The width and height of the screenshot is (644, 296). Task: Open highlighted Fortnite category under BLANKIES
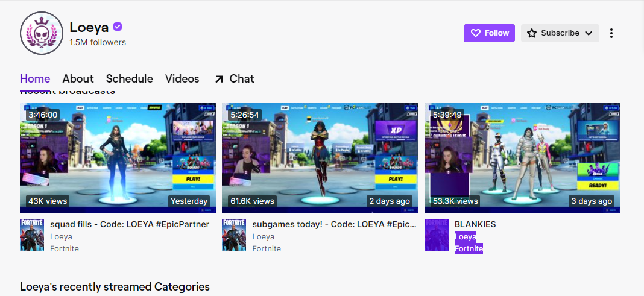469,249
